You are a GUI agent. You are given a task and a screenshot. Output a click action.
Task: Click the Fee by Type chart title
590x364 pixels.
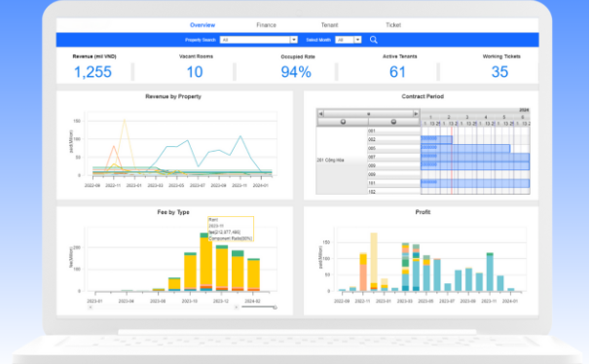173,212
